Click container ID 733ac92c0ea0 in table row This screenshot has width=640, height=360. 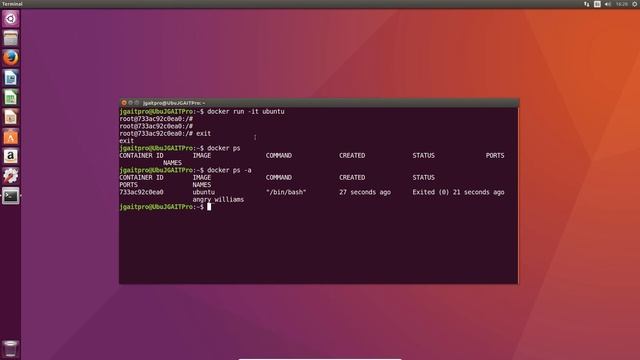point(141,192)
